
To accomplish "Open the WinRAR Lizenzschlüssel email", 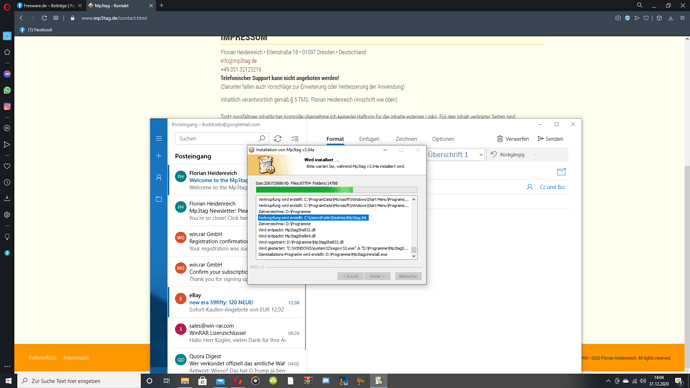I will click(237, 333).
